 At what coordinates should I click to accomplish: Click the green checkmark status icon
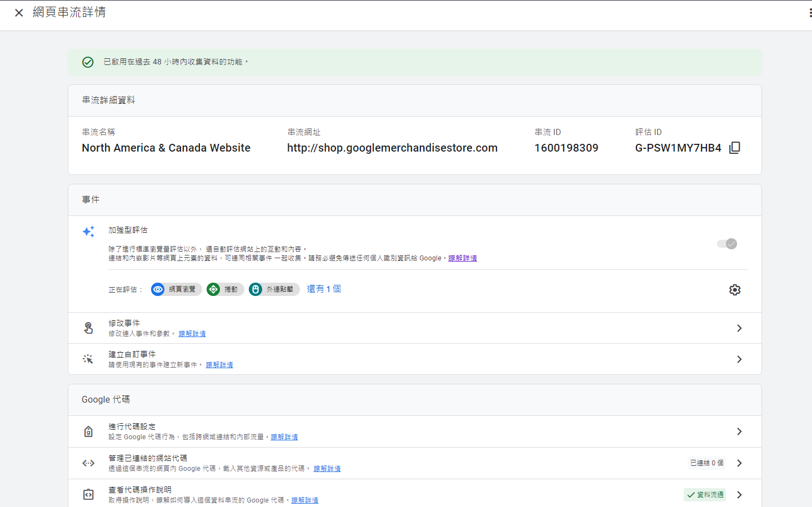(x=88, y=62)
